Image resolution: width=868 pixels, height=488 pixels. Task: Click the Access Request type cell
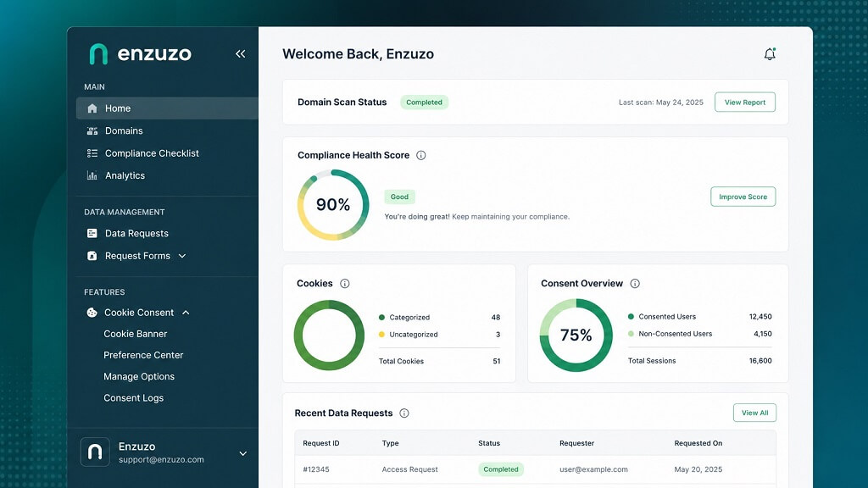[409, 469]
